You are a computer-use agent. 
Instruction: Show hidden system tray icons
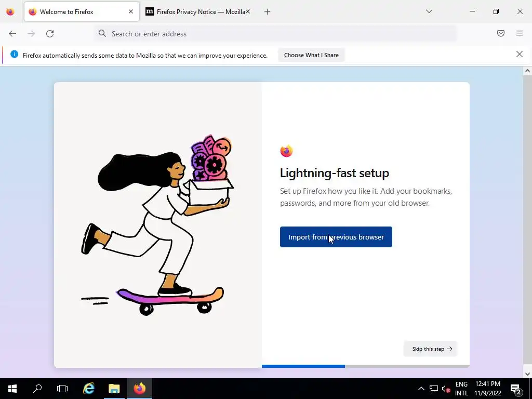pyautogui.click(x=421, y=389)
